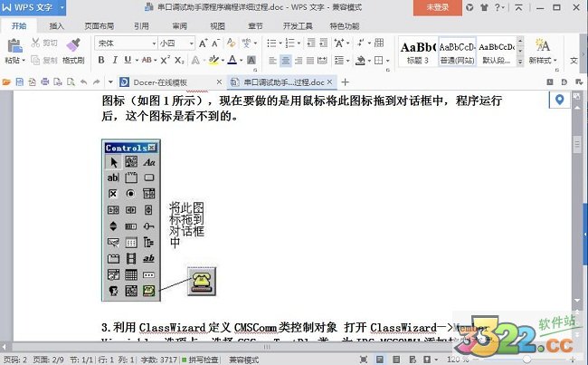Screen dimensions: 588x365
Task: Switch to the 视图 ribbon tab
Action: point(217,26)
